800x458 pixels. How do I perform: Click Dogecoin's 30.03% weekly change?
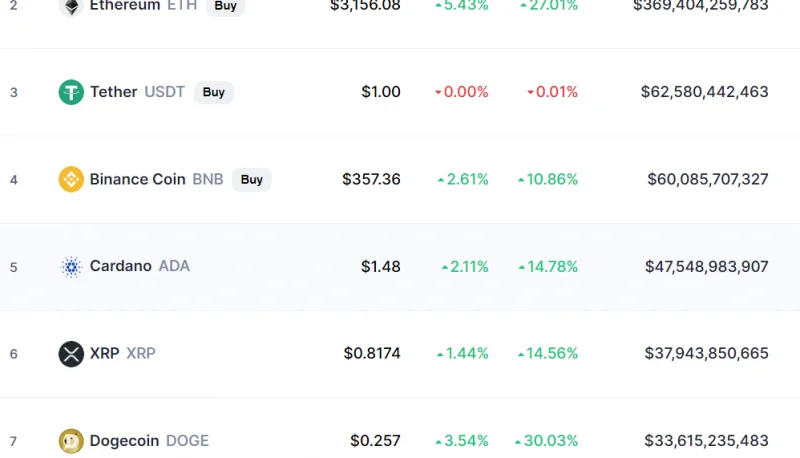pyautogui.click(x=546, y=441)
